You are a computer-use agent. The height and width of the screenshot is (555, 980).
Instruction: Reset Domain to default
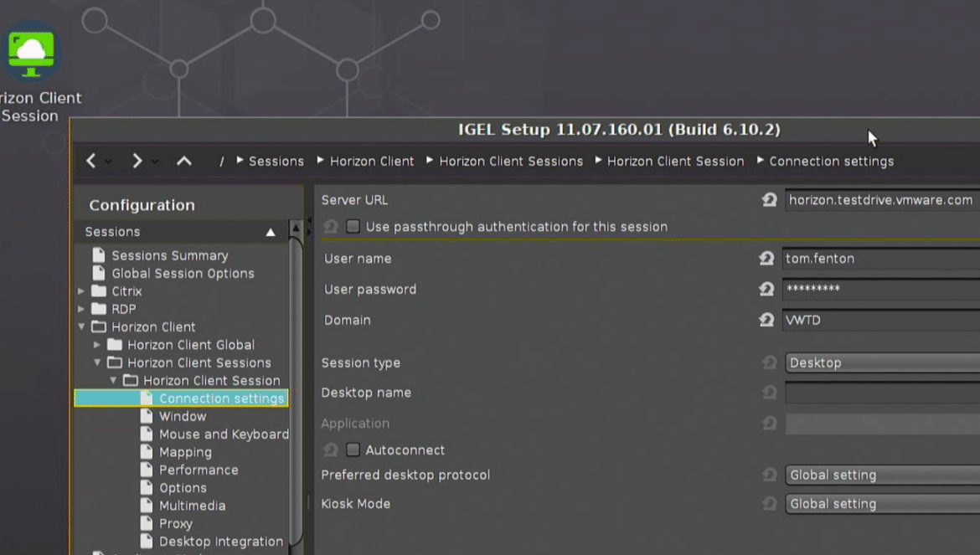click(x=766, y=321)
